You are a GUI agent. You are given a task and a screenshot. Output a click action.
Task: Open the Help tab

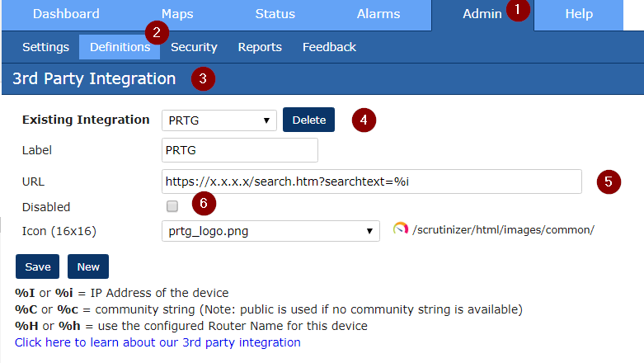tap(579, 14)
